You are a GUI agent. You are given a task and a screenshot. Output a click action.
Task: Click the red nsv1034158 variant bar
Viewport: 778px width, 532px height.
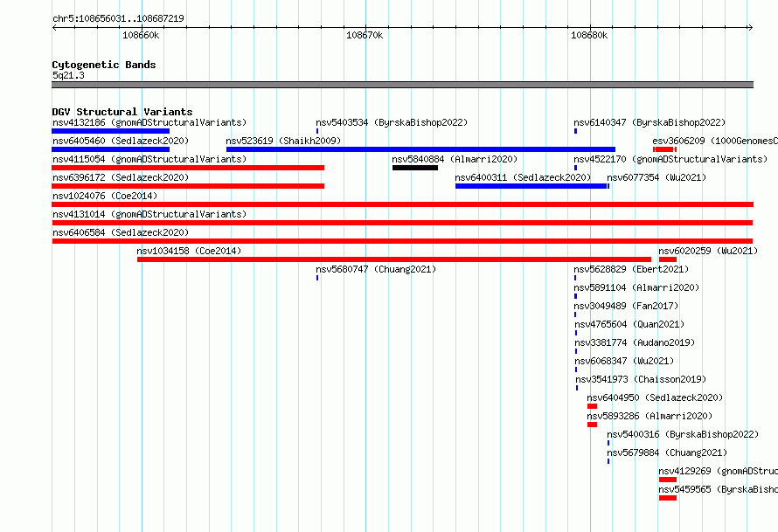[394, 259]
